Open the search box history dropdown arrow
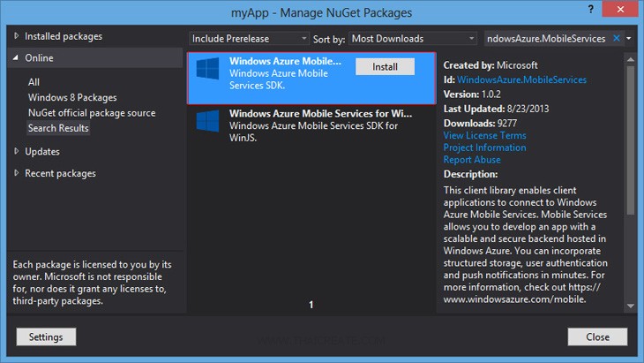This screenshot has height=363, width=644. point(629,38)
